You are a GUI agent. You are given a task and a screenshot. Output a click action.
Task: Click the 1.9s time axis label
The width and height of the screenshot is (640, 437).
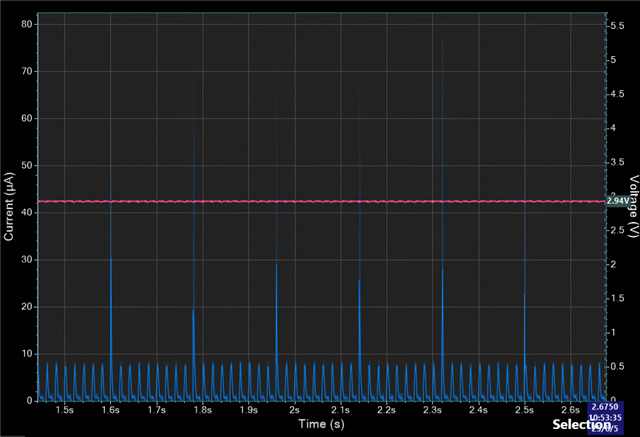(249, 410)
